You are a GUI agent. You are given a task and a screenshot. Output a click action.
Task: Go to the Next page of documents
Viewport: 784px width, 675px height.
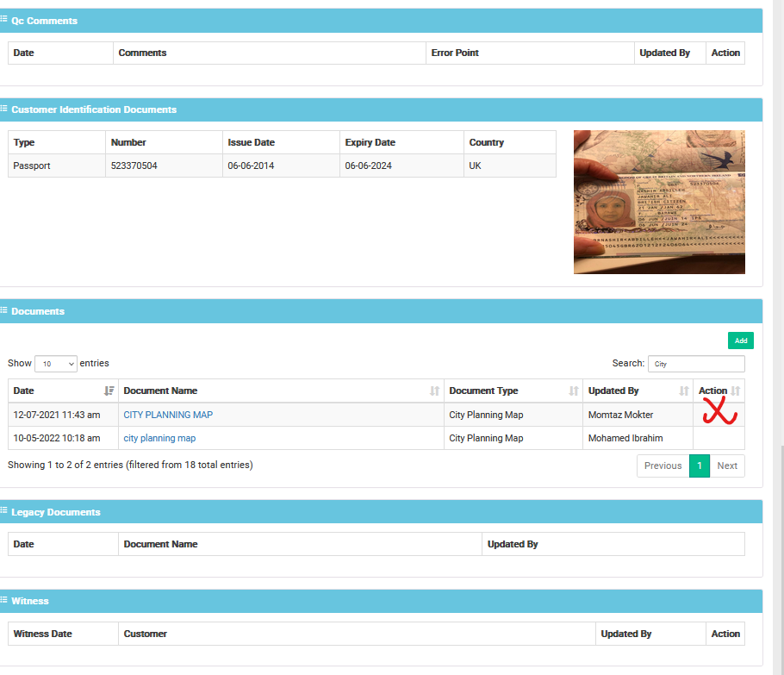727,466
